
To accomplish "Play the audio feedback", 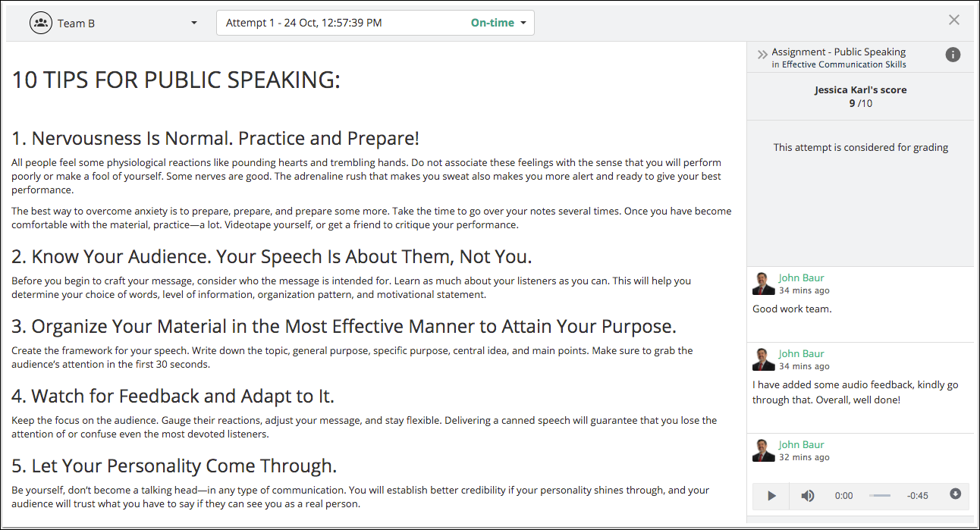I will (771, 496).
